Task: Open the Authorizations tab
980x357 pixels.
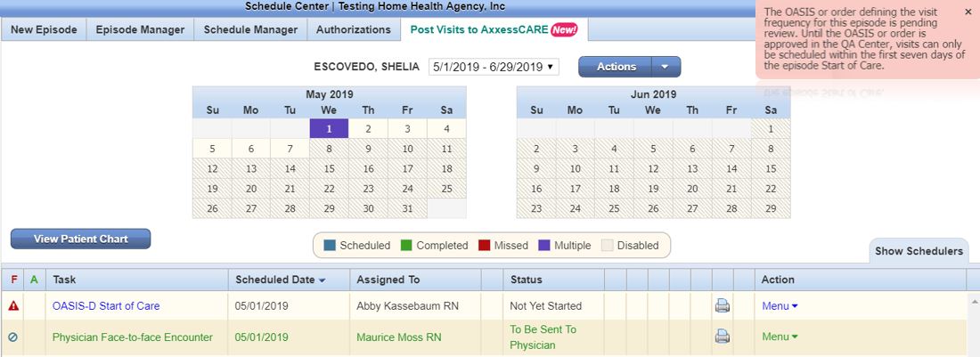Action: click(x=353, y=29)
